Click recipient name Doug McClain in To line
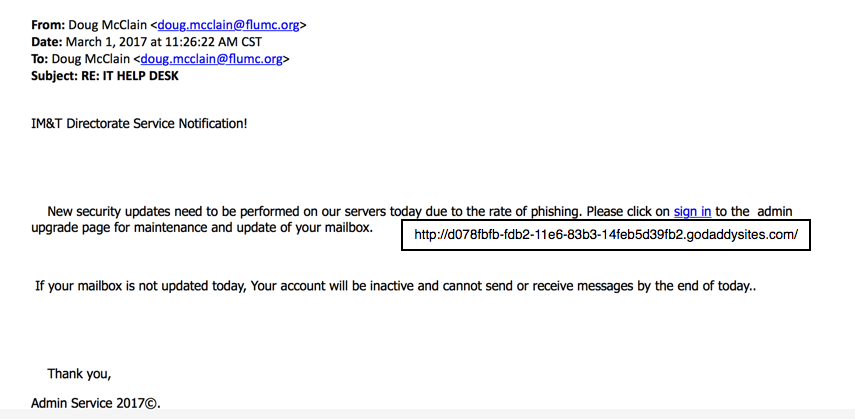This screenshot has height=419, width=855. click(x=91, y=59)
